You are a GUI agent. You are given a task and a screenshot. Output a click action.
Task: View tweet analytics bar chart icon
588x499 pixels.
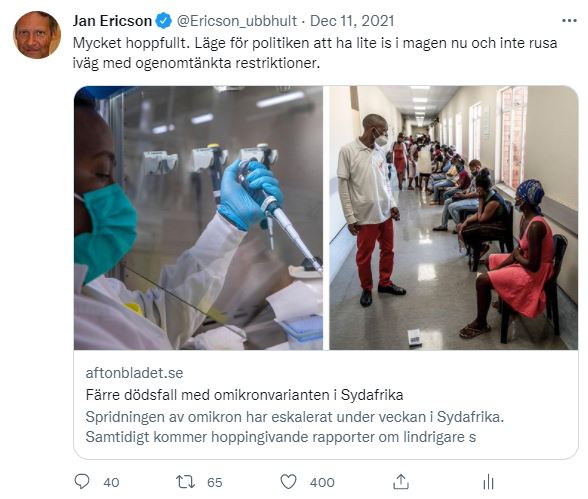click(488, 482)
